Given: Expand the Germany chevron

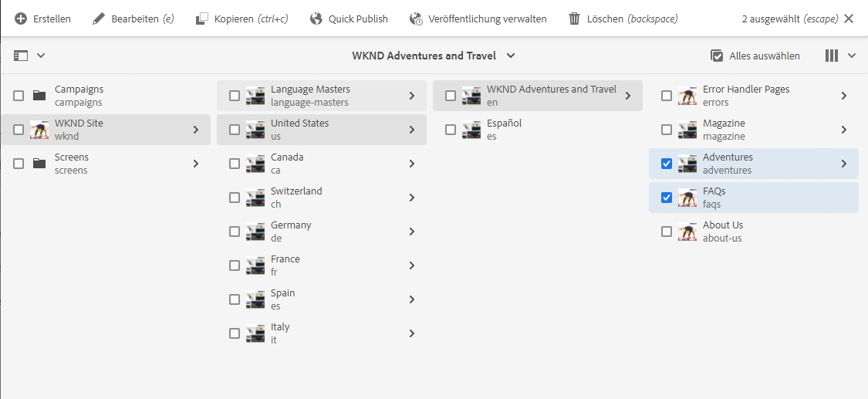Looking at the screenshot, I should [412, 232].
